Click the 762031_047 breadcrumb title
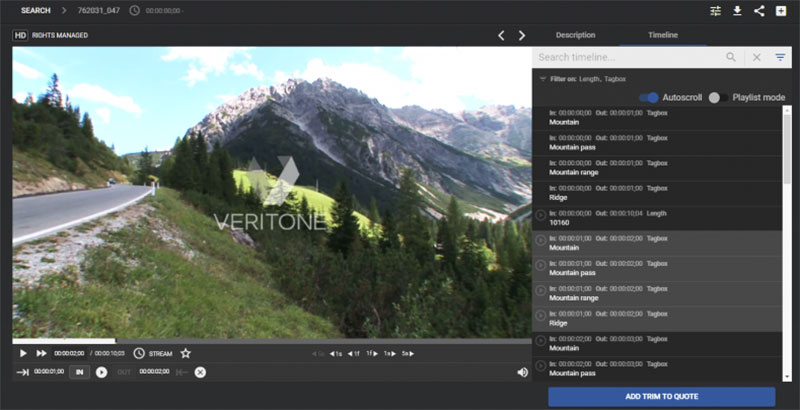800x410 pixels. point(98,10)
